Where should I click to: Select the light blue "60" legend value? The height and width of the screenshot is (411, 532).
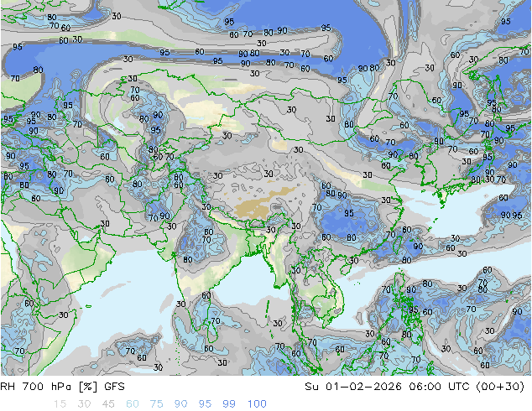click(x=133, y=404)
